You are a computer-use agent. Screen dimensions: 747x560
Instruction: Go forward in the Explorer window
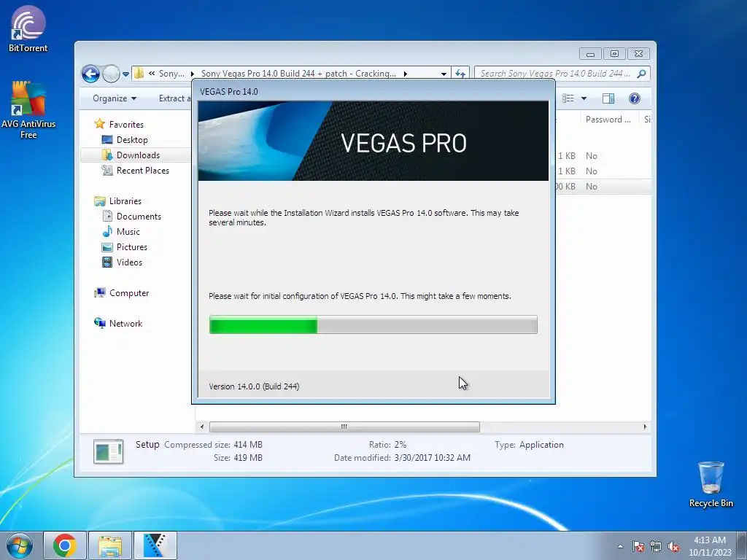point(111,74)
